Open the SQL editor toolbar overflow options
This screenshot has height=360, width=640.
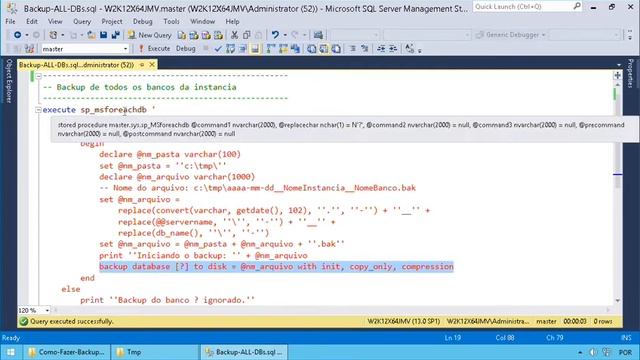tap(420, 51)
